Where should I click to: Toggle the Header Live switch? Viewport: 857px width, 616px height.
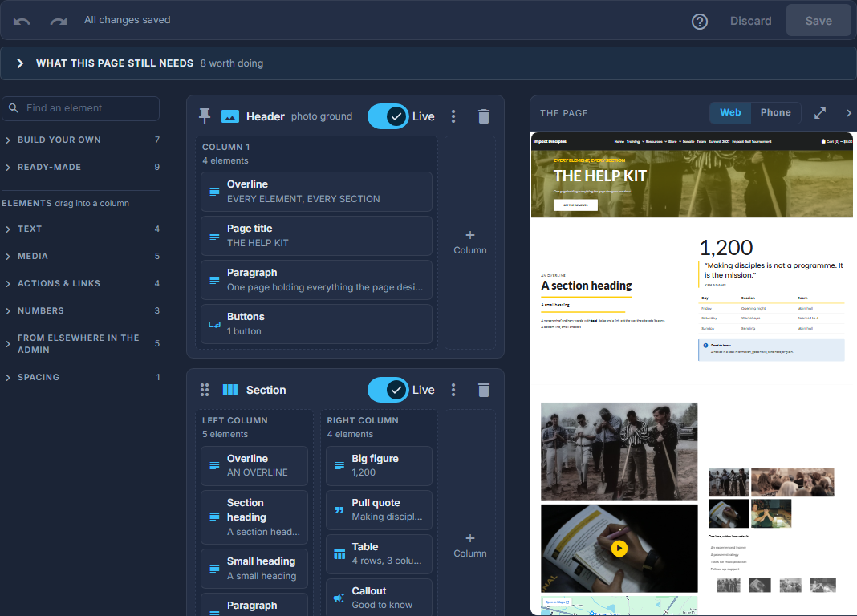click(x=388, y=116)
